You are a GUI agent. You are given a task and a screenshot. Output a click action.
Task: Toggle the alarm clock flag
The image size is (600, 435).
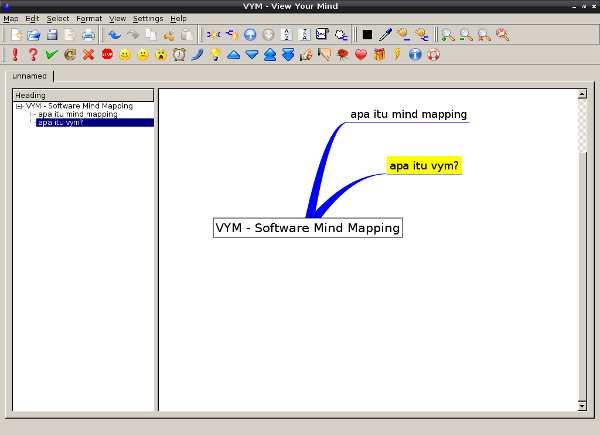point(179,55)
